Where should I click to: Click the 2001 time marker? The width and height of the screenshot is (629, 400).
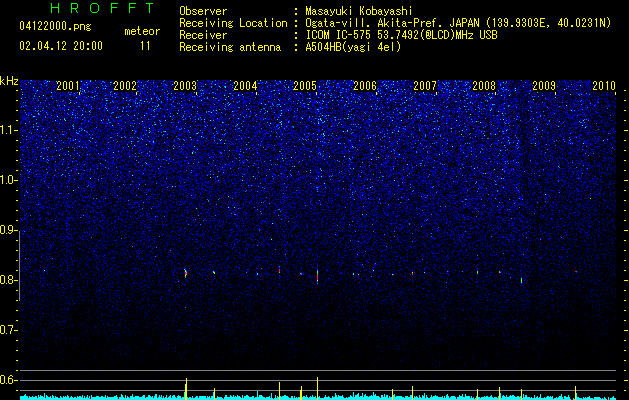coord(68,85)
